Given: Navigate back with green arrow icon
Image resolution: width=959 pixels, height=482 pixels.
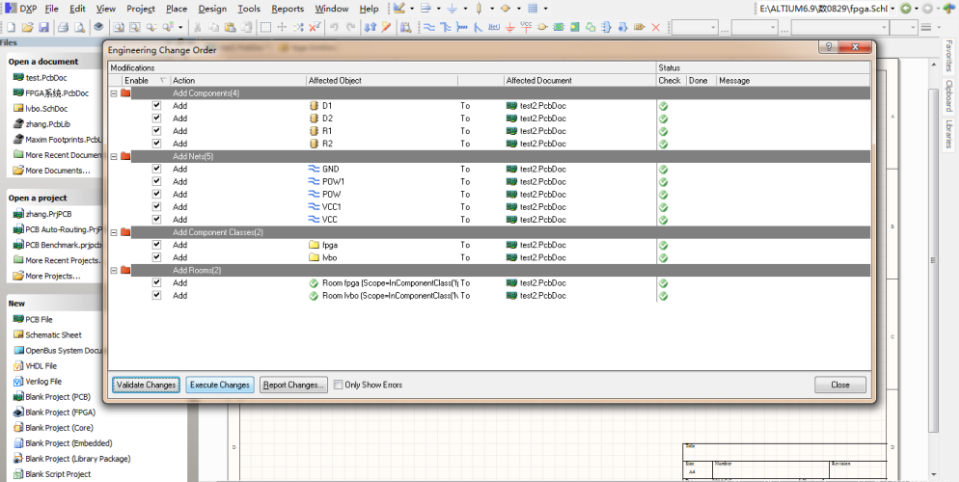Looking at the screenshot, I should pos(905,9).
